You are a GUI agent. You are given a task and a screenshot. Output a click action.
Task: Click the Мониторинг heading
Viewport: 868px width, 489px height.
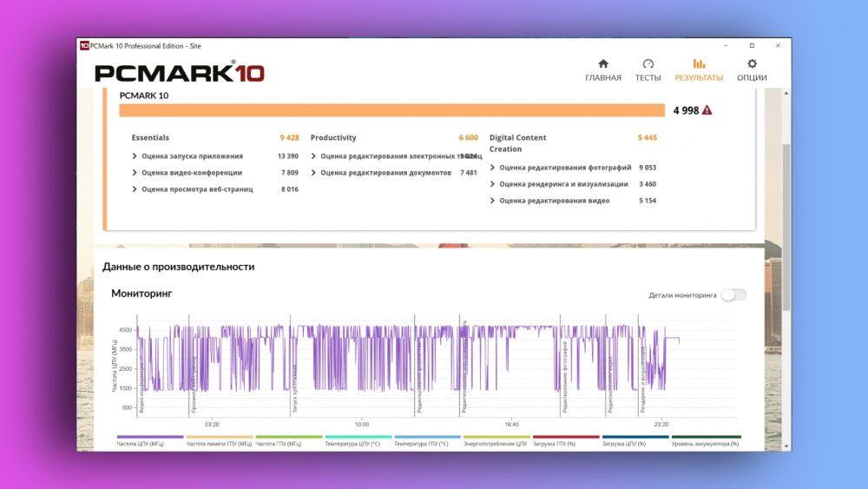point(141,294)
